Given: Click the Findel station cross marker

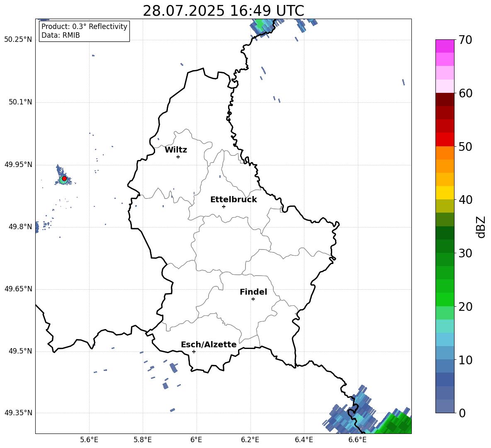Looking at the screenshot, I should pyautogui.click(x=253, y=299).
